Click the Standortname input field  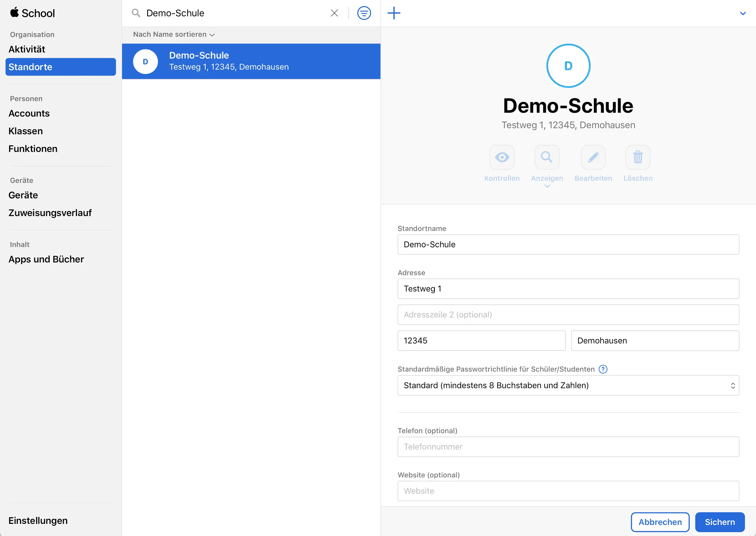568,245
